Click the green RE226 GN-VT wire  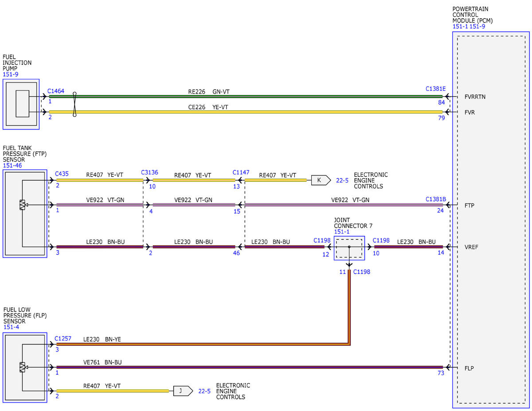point(246,96)
